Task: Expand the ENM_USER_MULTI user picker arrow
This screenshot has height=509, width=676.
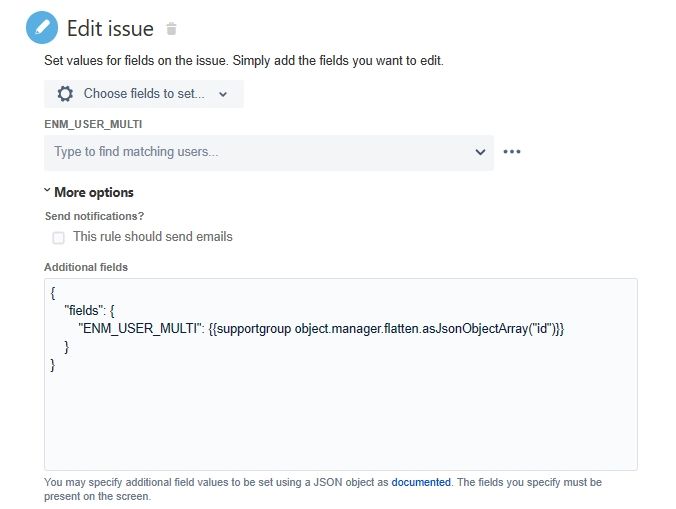Action: point(480,152)
